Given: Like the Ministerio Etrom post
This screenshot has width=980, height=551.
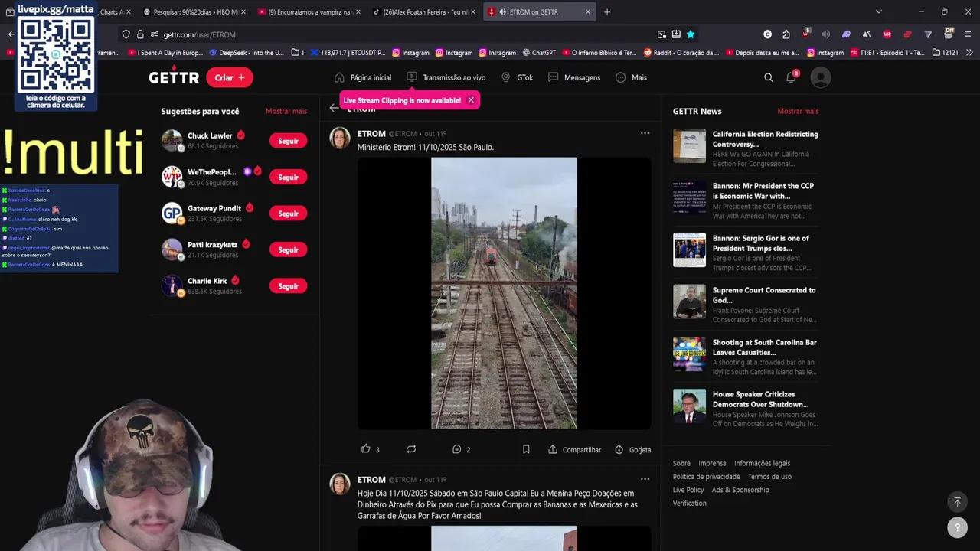Looking at the screenshot, I should [x=366, y=449].
